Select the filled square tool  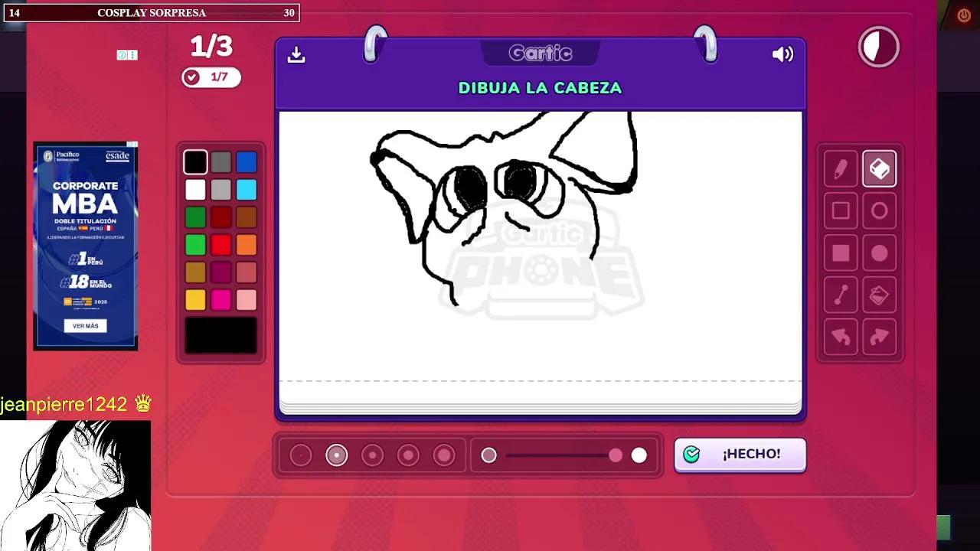pyautogui.click(x=840, y=253)
